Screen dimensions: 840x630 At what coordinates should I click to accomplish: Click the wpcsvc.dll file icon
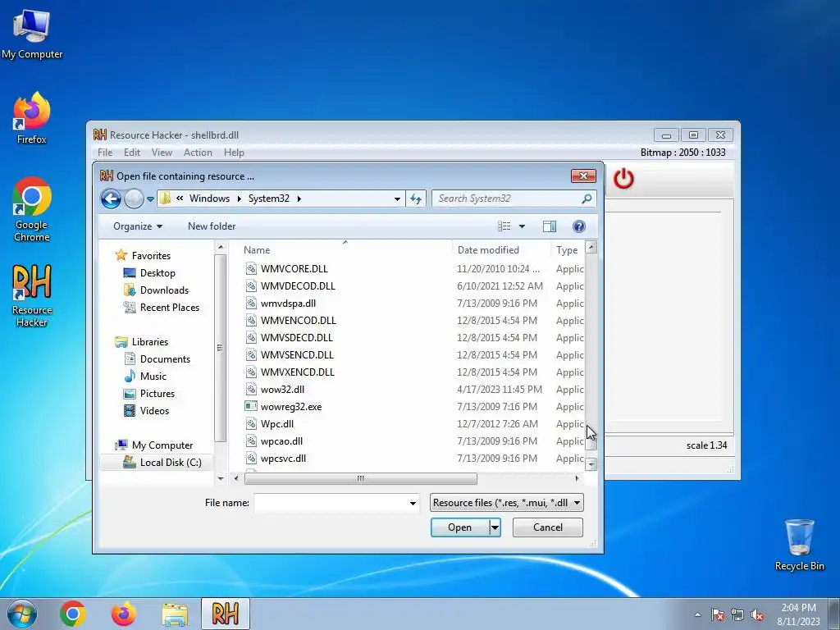[251, 458]
